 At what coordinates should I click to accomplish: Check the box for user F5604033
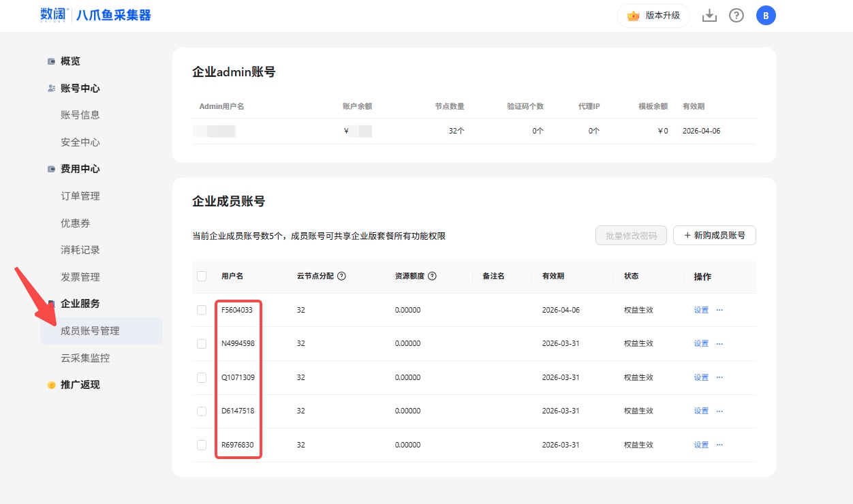pos(202,310)
